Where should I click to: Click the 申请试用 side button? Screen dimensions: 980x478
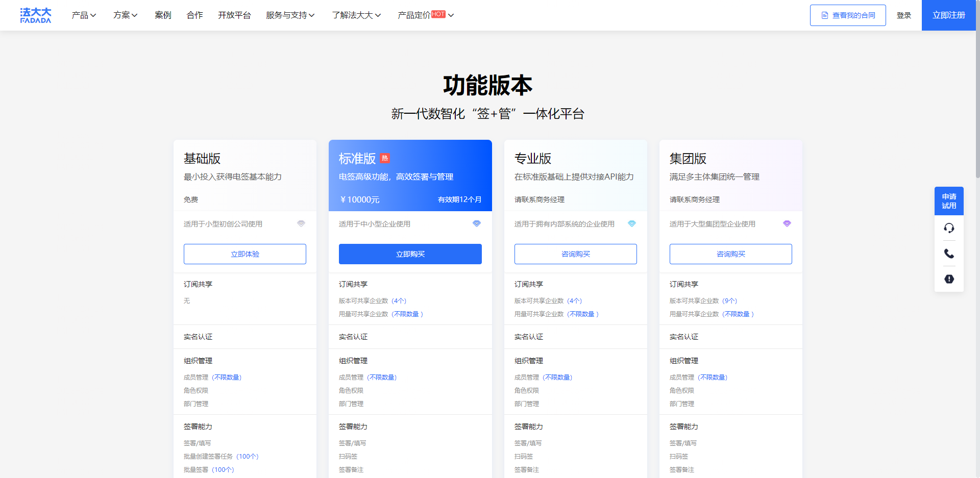point(949,201)
